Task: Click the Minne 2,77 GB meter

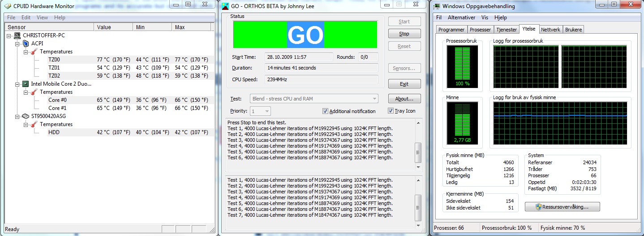Action: pos(462,123)
